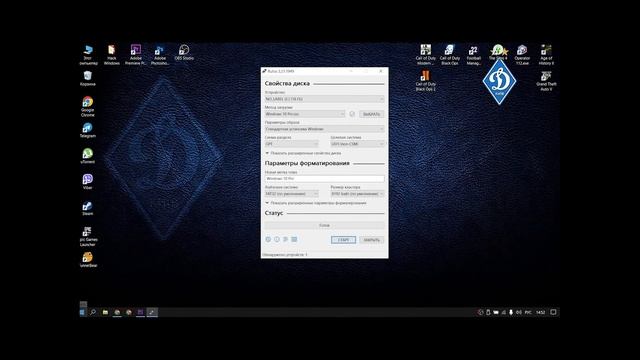Click the taskbar clock
The height and width of the screenshot is (360, 640).
click(x=540, y=312)
